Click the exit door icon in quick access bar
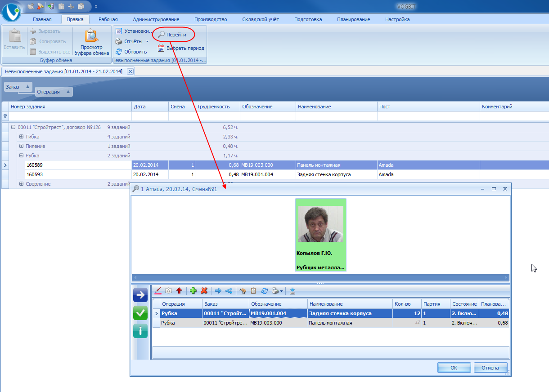The width and height of the screenshot is (549, 392). 50,6
